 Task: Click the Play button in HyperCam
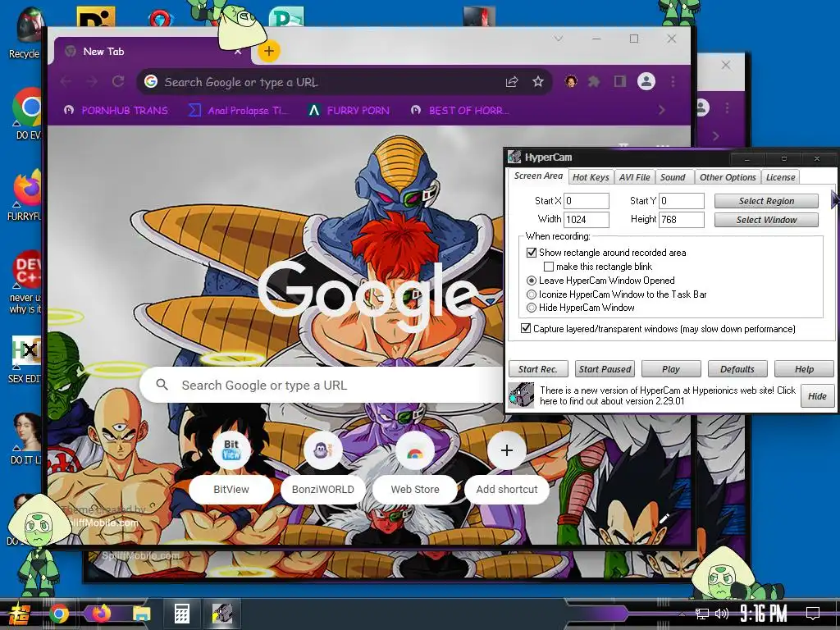(671, 369)
